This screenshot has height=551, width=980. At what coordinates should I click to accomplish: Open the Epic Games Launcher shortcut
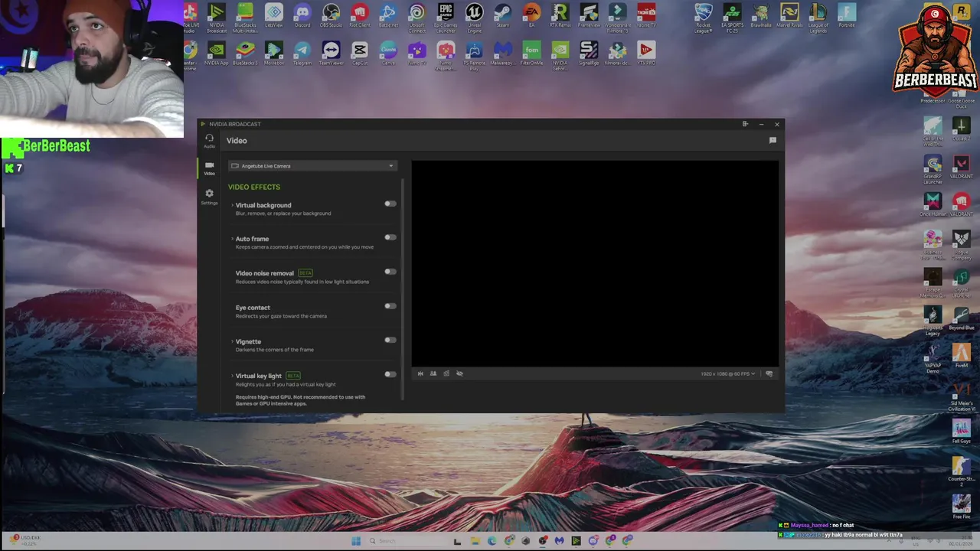446,17
